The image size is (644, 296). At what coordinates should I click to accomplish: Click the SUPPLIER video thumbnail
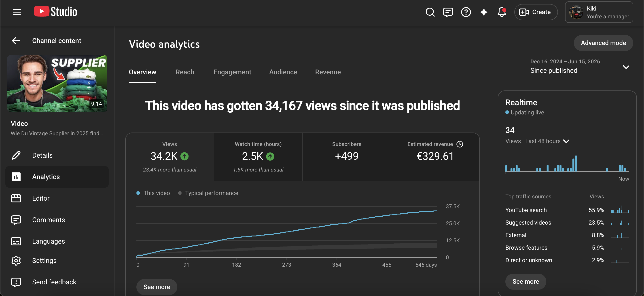coord(57,83)
